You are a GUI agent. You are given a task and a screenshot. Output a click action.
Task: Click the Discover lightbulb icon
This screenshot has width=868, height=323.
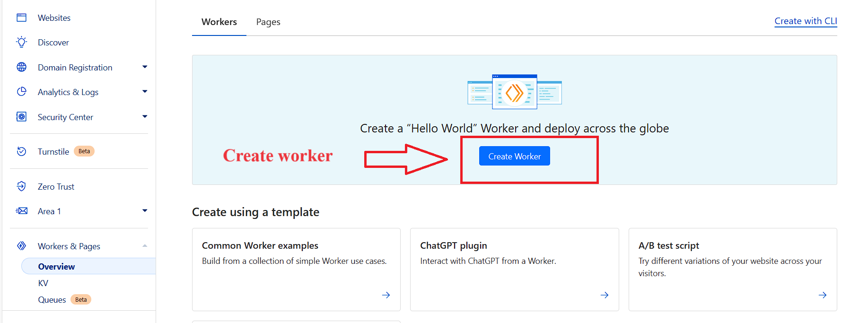coord(21,42)
